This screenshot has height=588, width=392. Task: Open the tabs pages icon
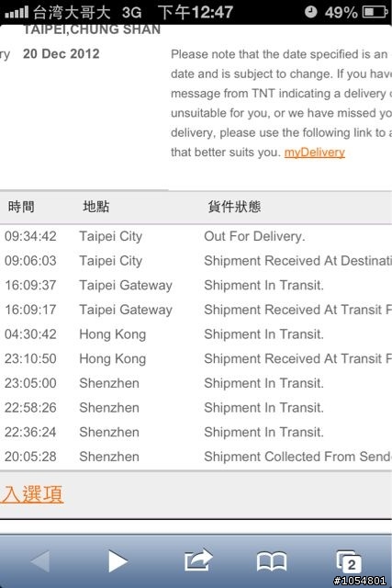(349, 561)
